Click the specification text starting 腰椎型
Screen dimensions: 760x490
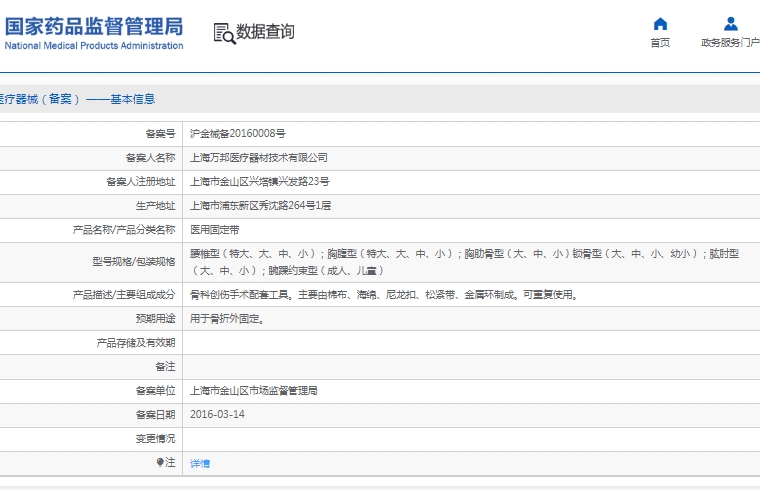[x=464, y=262]
